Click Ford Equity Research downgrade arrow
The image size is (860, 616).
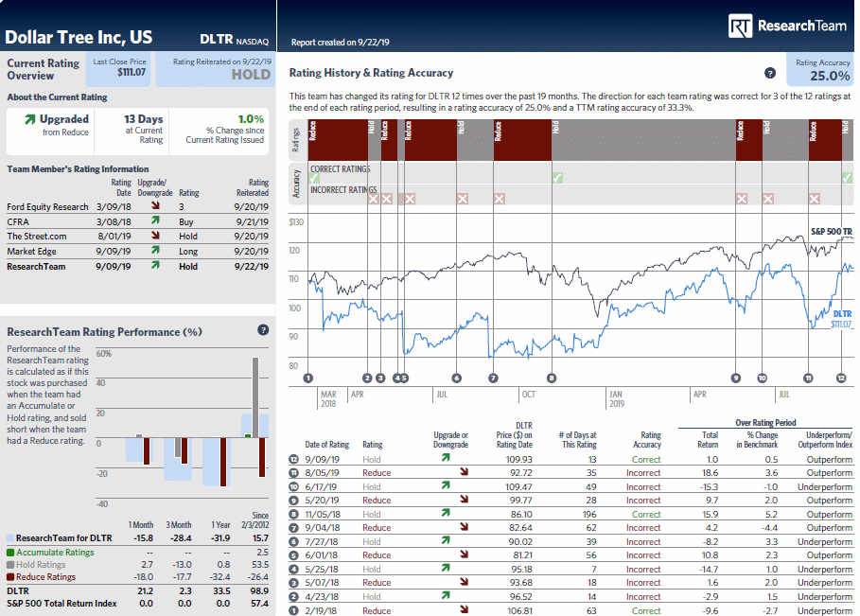pyautogui.click(x=156, y=205)
